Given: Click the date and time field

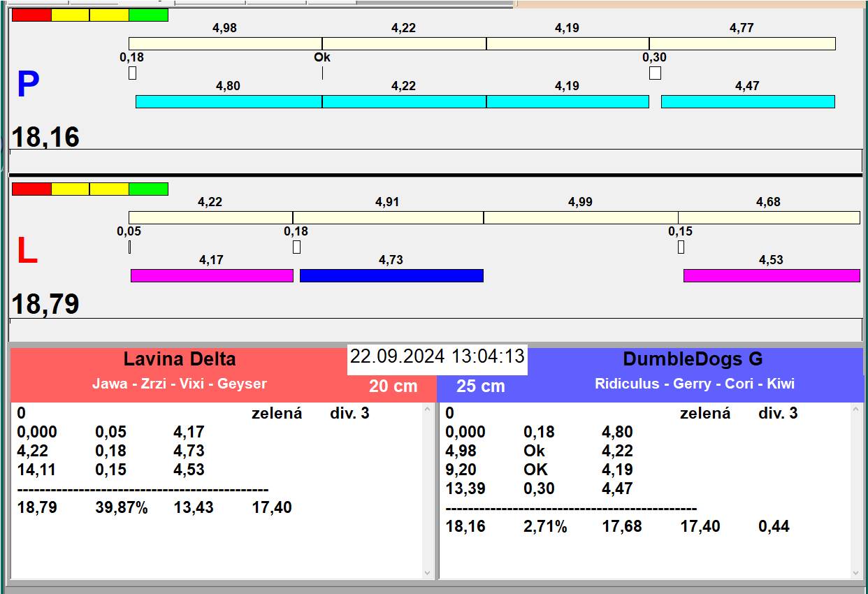Looking at the screenshot, I should 437,356.
